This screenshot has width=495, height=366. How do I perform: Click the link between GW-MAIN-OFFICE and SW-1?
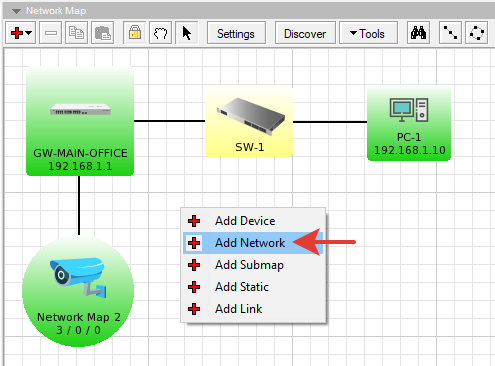click(169, 121)
